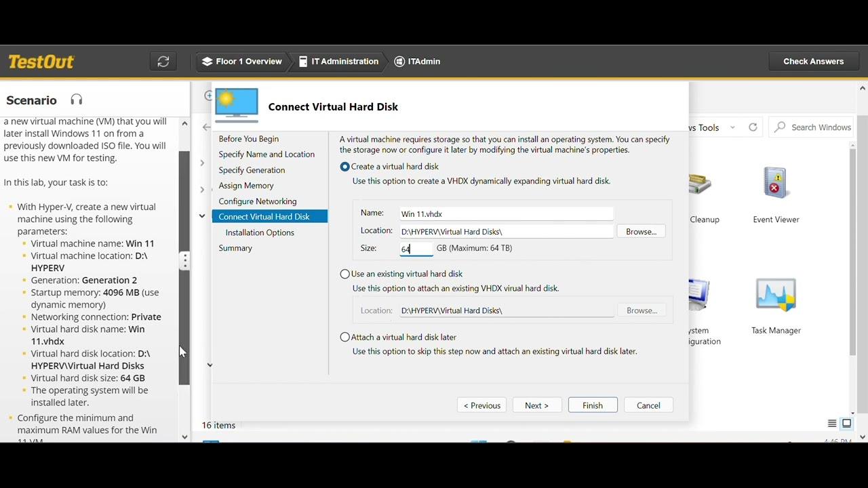Click Browse for new disk location
Image resolution: width=868 pixels, height=488 pixels.
tap(641, 232)
